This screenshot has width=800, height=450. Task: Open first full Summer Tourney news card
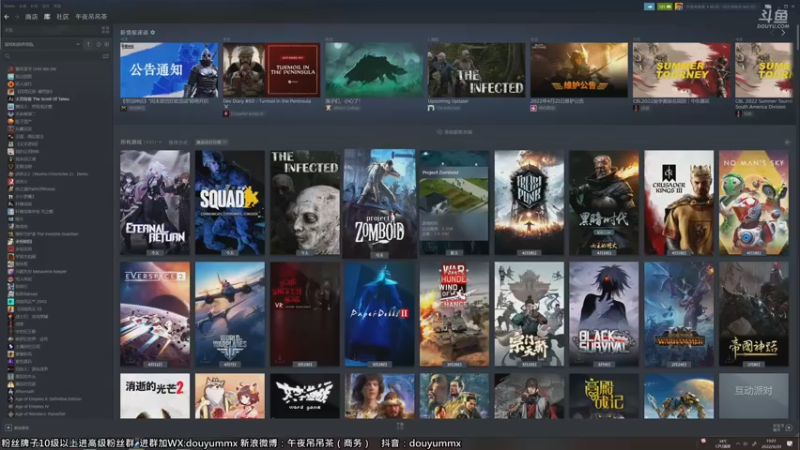(682, 70)
